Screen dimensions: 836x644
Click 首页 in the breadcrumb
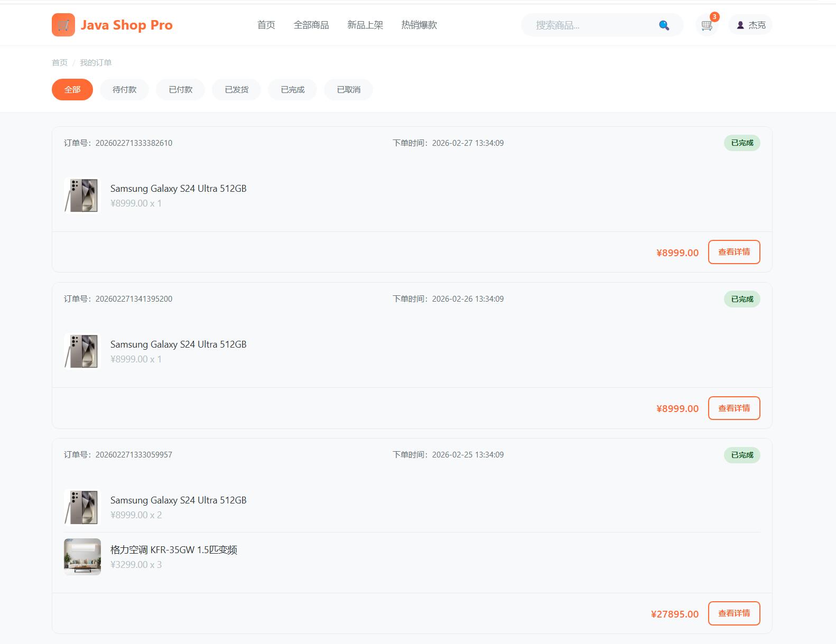coord(60,62)
